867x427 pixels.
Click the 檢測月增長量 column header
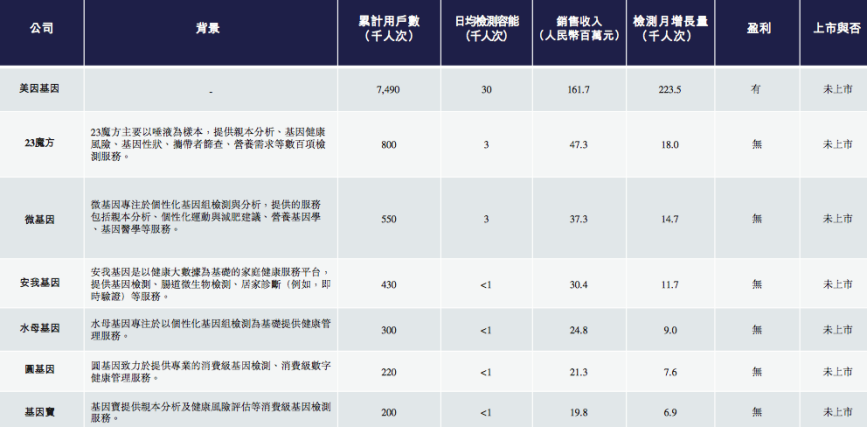pyautogui.click(x=670, y=28)
